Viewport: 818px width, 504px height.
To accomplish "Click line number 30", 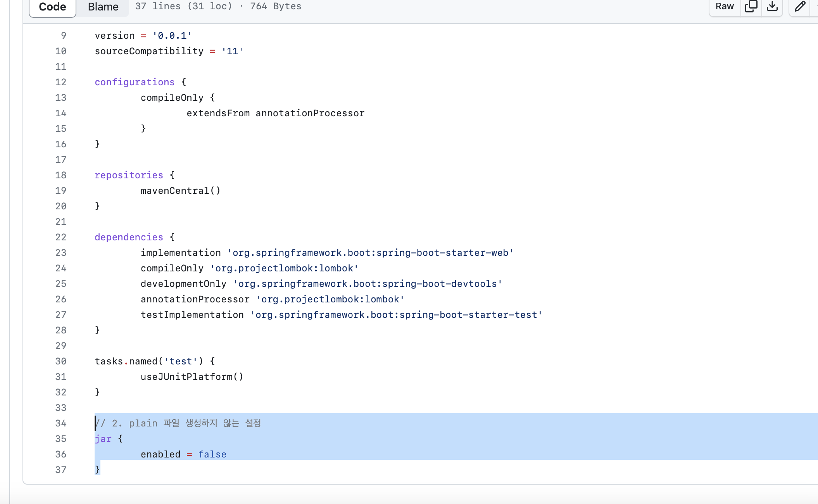I will coord(61,361).
